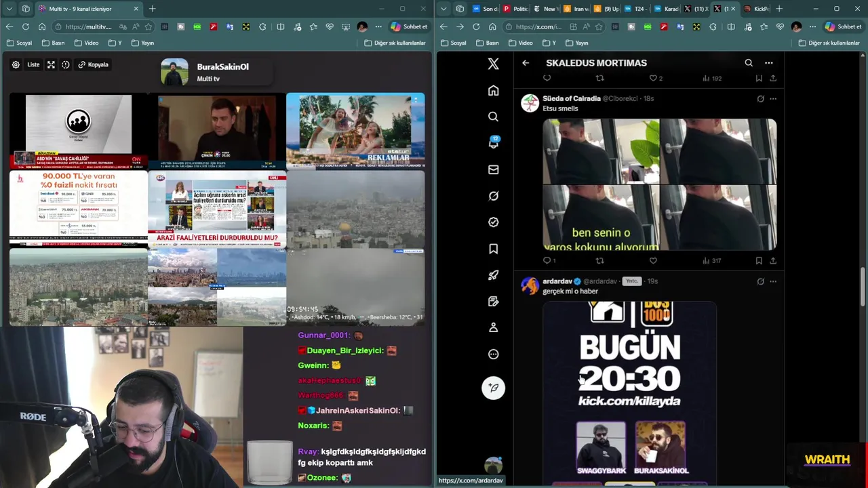Expand Yayın bookmarks folder in X window
The image size is (868, 488).
[576, 43]
